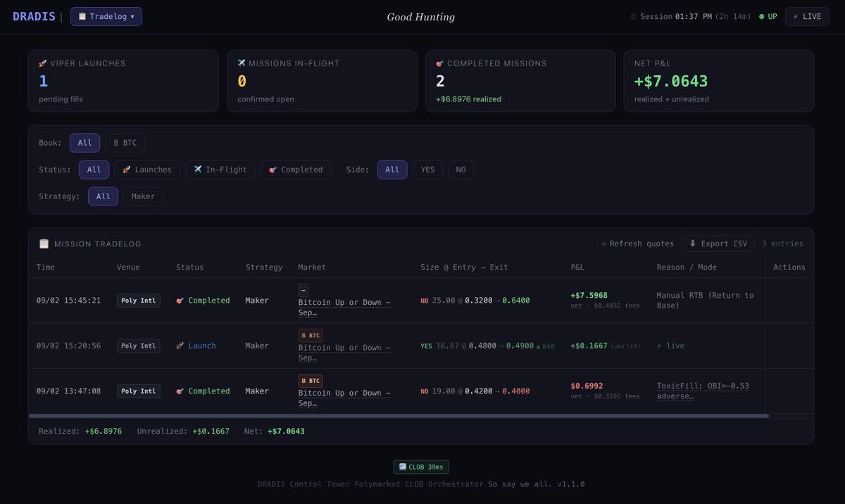Click Poly Intl badge in 13:47:08 row
This screenshot has width=845, height=504.
click(139, 391)
